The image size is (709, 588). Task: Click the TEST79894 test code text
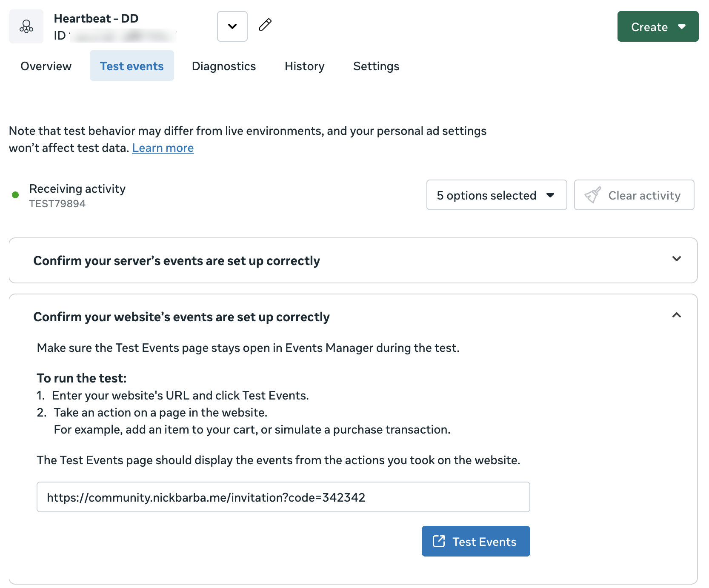click(57, 204)
